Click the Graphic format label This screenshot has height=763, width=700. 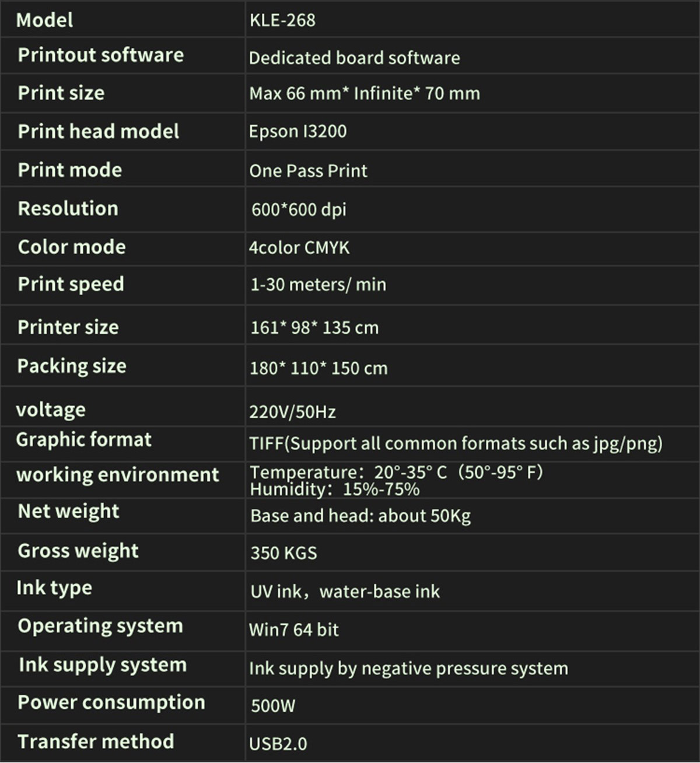tap(84, 439)
